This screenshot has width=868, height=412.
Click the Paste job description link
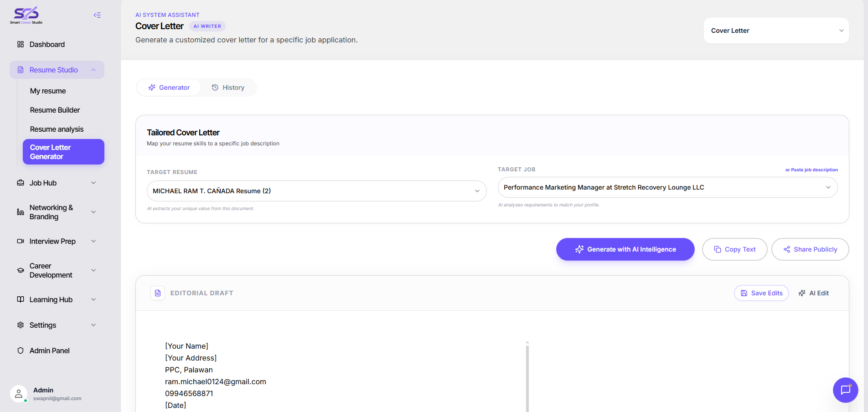[x=811, y=170]
